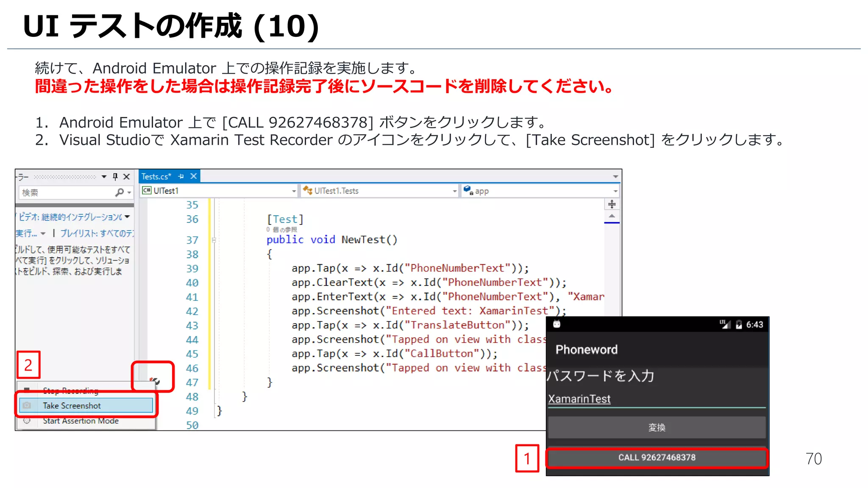Tap the 変換 button in the emulator
The image size is (868, 488).
[x=657, y=427]
